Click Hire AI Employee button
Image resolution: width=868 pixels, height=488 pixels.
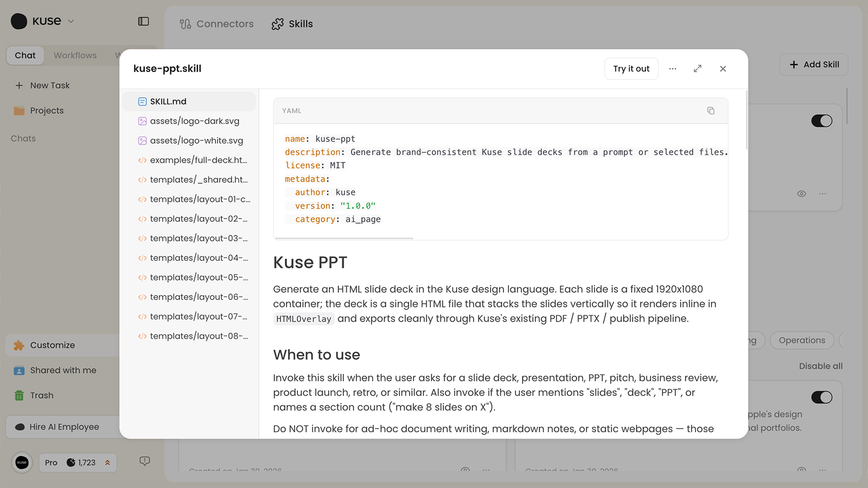pyautogui.click(x=63, y=427)
